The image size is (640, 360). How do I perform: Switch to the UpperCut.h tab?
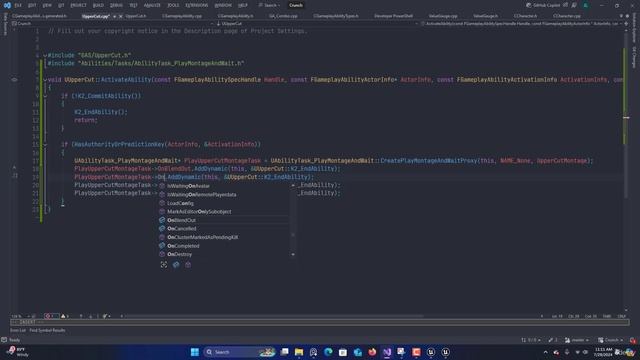tap(136, 16)
